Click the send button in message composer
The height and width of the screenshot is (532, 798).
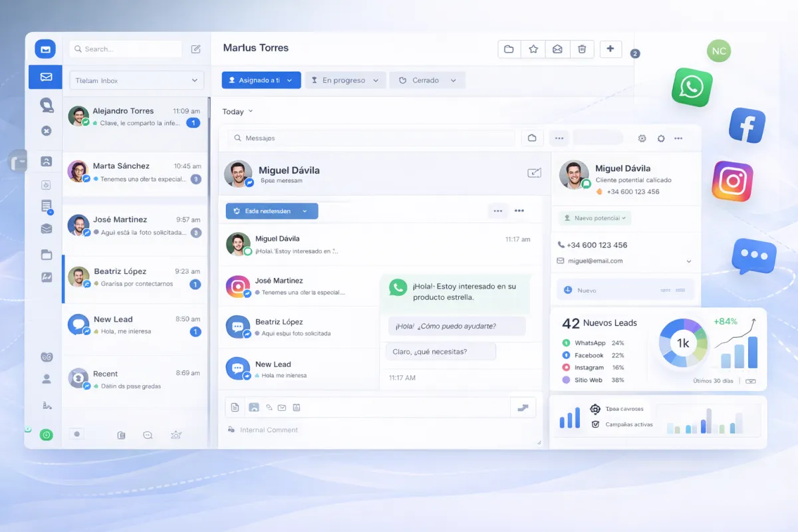(x=523, y=407)
